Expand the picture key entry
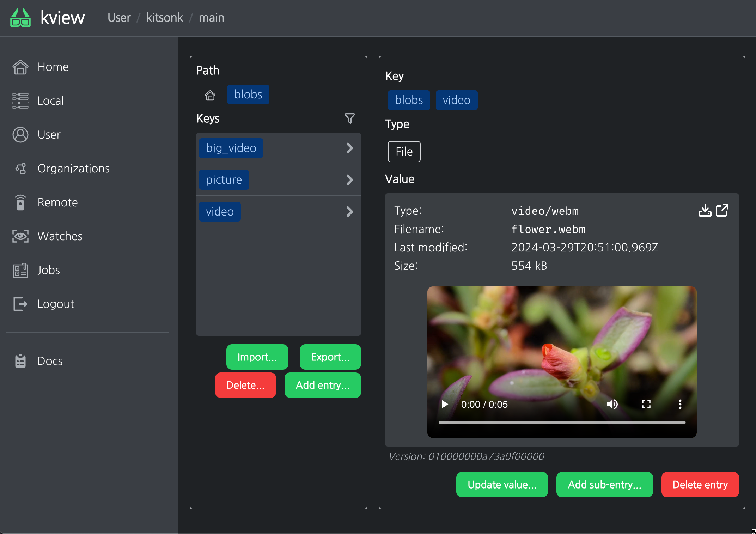756x534 pixels. coord(349,180)
